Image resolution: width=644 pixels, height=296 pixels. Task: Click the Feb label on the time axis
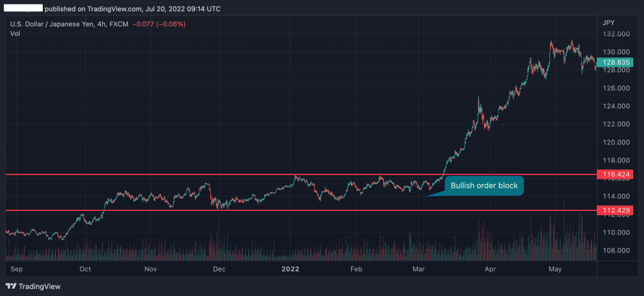point(356,270)
